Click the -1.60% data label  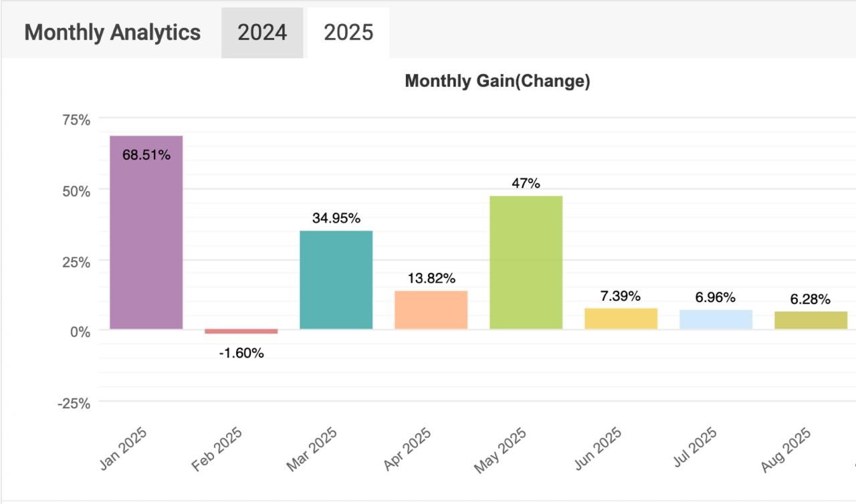click(241, 354)
